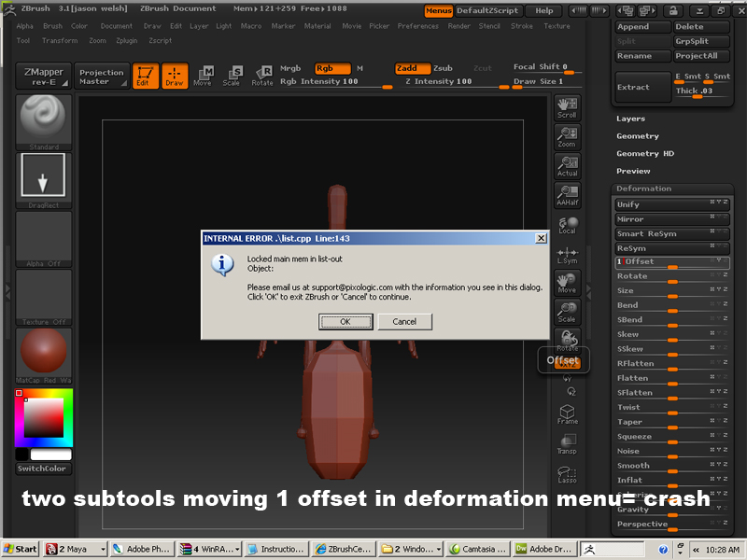Screen dimensions: 747x560
Task: Click the ProjectAll button
Action: point(701,56)
